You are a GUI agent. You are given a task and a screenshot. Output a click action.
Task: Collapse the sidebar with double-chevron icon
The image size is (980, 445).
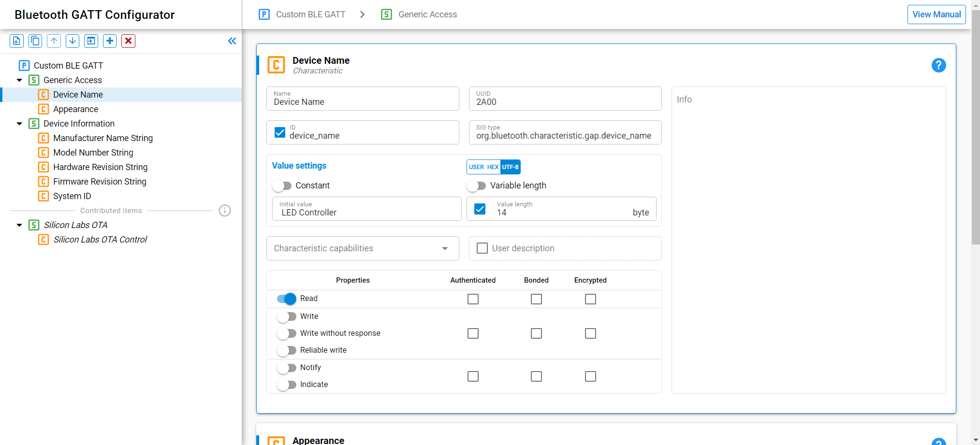pyautogui.click(x=232, y=41)
